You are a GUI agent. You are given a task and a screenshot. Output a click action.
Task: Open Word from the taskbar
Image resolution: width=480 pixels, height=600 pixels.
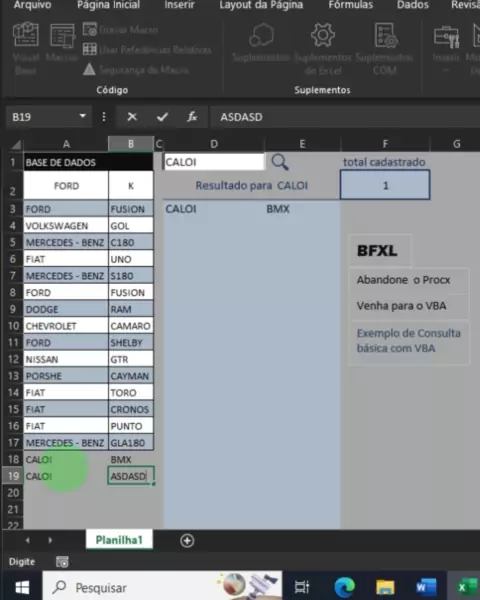(x=426, y=587)
